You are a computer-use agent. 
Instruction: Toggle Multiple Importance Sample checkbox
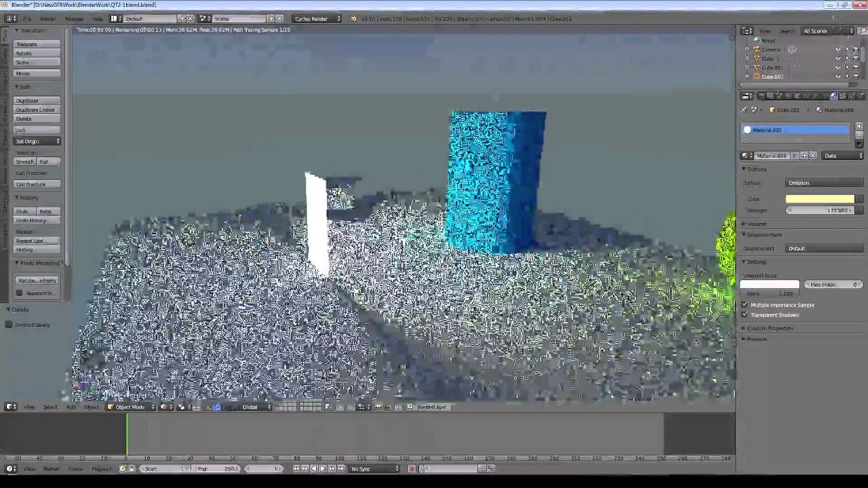coord(745,305)
